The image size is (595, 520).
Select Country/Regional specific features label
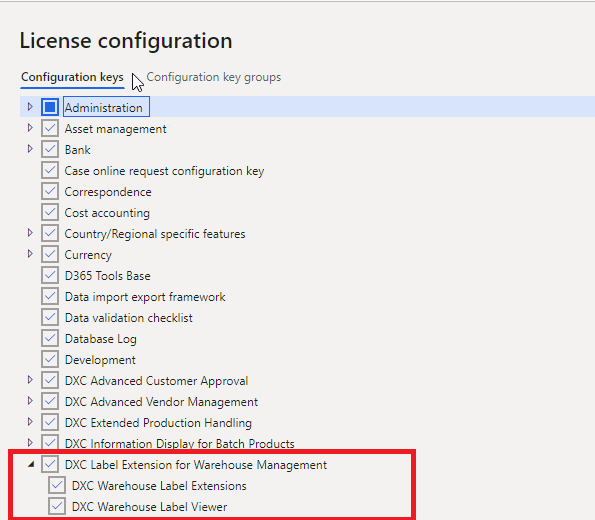pyautogui.click(x=155, y=234)
